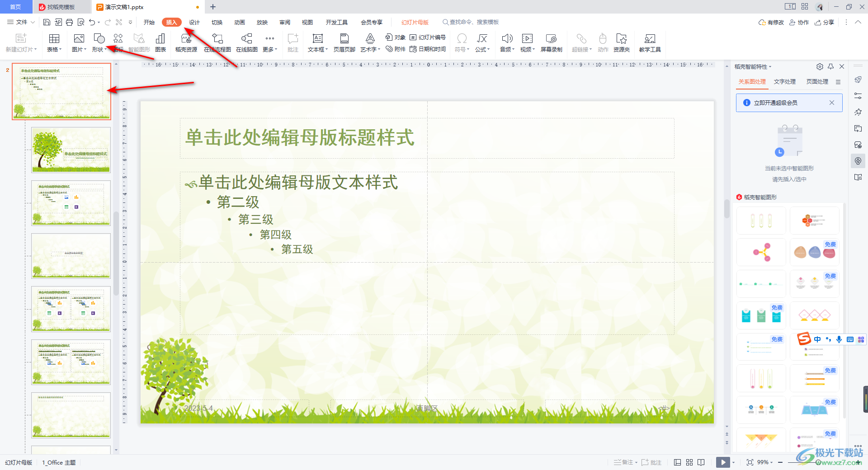Open 在线流程图 online flowchart tool
868x470 pixels.
pos(217,43)
